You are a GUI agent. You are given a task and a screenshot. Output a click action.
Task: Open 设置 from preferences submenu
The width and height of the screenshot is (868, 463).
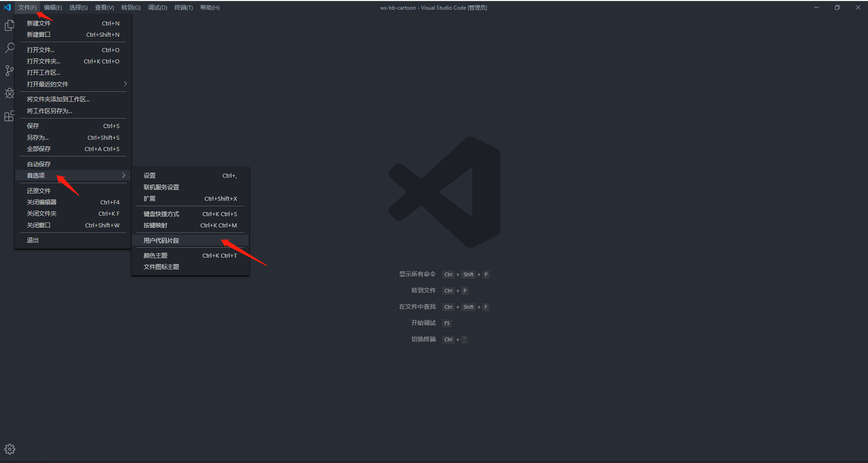[190, 176]
